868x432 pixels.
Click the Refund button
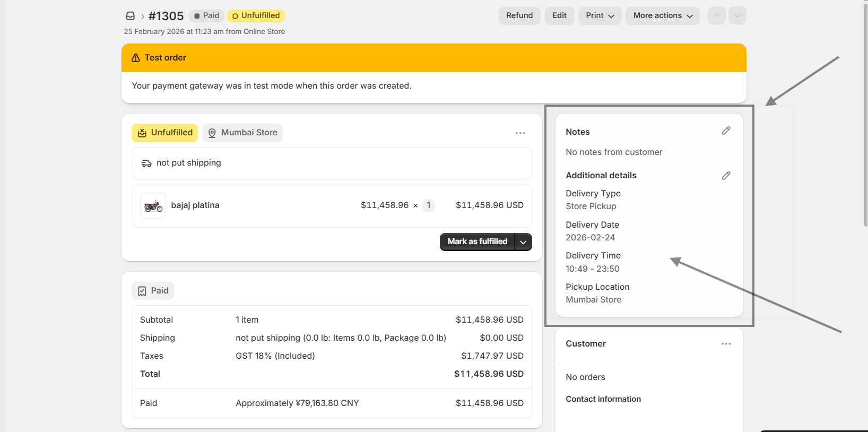click(x=519, y=15)
